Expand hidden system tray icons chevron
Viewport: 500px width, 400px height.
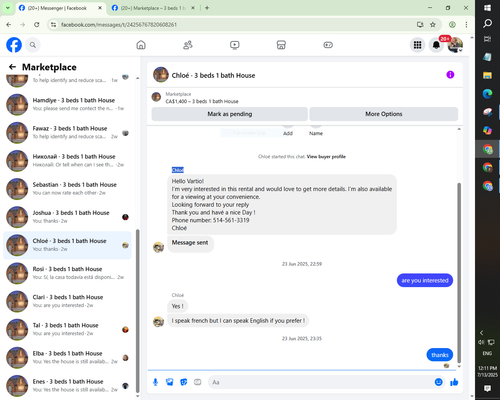point(481,333)
